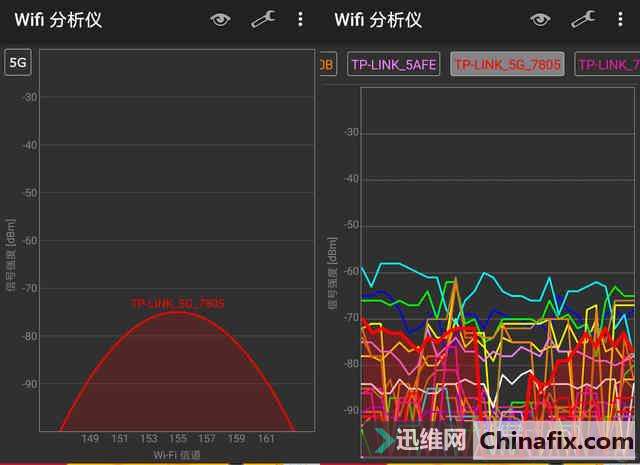Open three-dot overflow menu in right panel
Image resolution: width=640 pixels, height=465 pixels.
[621, 19]
